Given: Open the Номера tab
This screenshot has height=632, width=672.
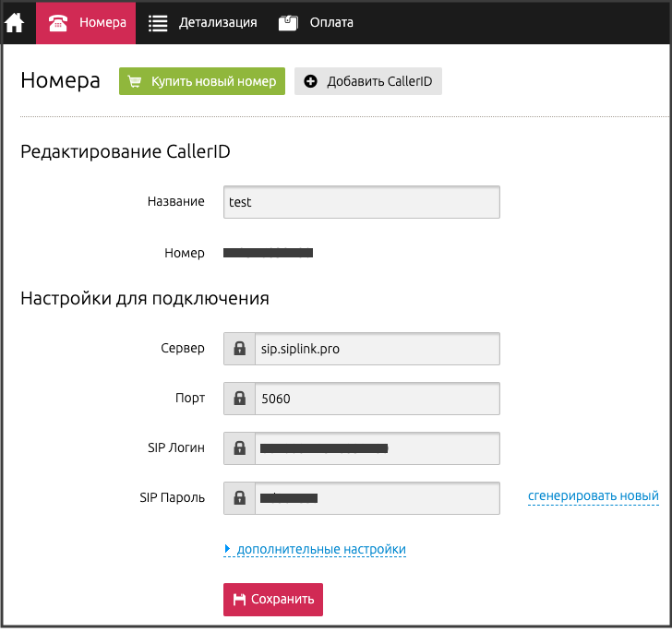Looking at the screenshot, I should pos(102,22).
